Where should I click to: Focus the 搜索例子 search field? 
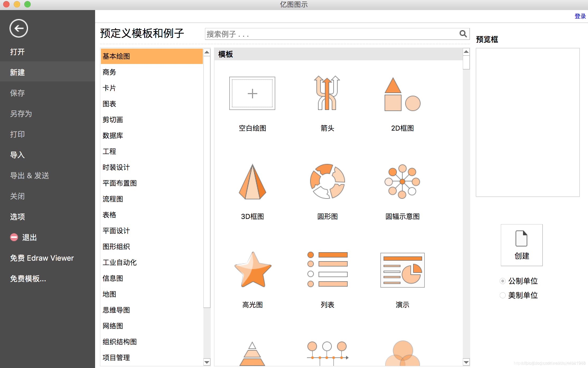[337, 34]
